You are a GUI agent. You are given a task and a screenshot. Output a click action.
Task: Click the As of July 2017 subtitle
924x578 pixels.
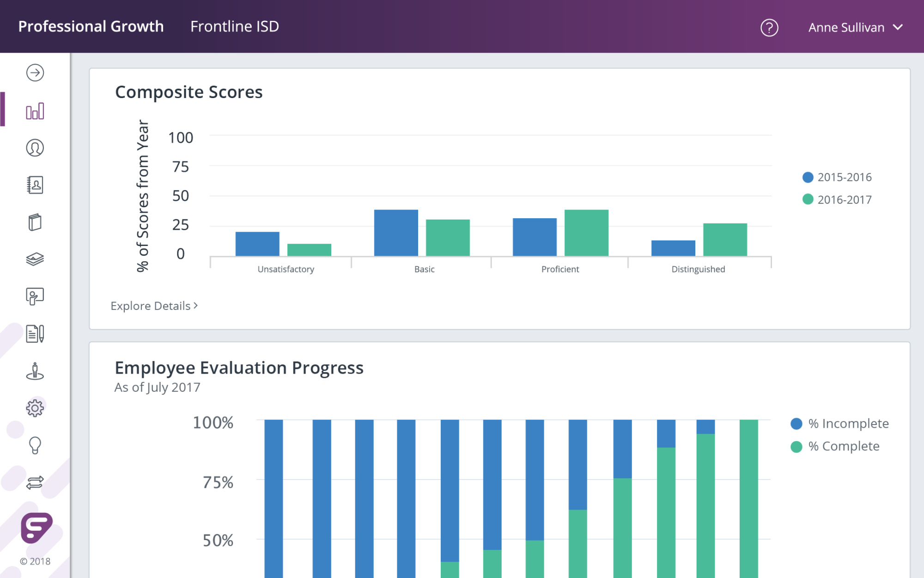pos(157,387)
